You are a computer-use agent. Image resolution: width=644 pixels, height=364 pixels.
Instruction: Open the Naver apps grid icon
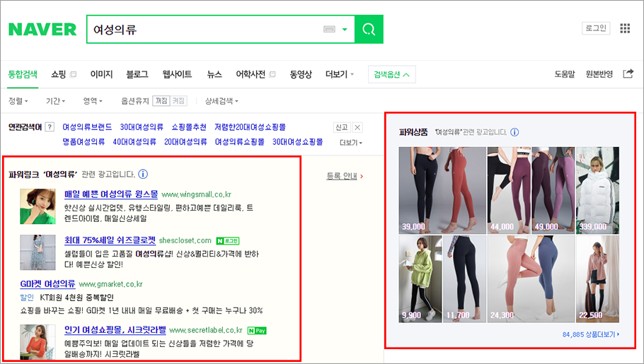[x=625, y=28]
